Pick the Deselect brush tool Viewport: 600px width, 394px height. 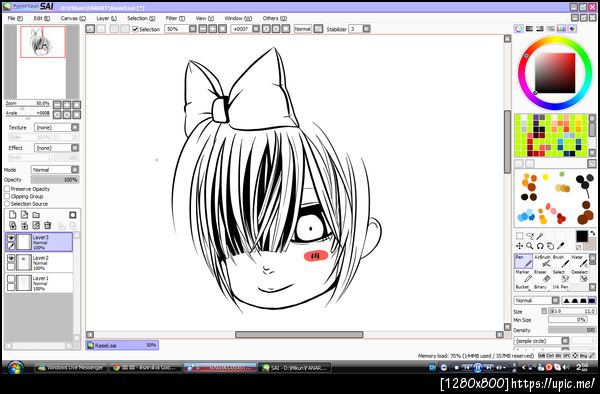pyautogui.click(x=579, y=276)
